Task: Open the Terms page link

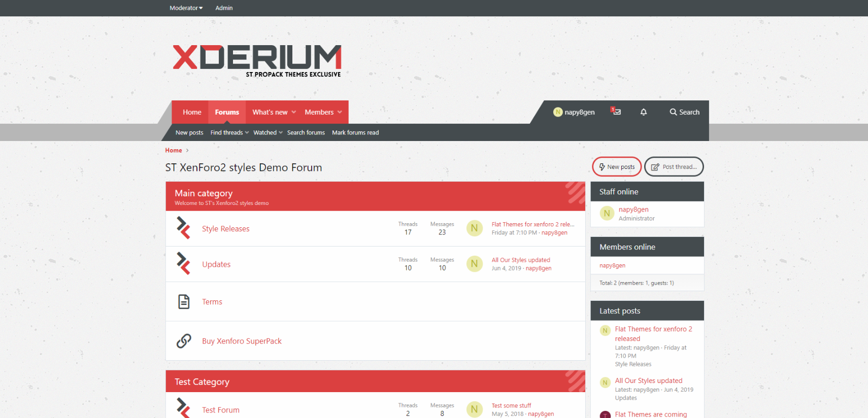Action: click(212, 302)
